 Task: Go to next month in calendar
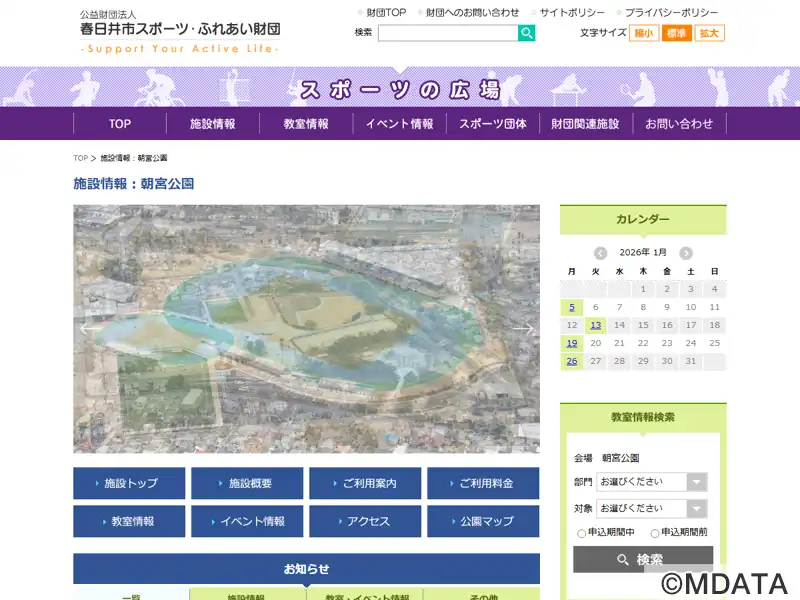pyautogui.click(x=686, y=253)
